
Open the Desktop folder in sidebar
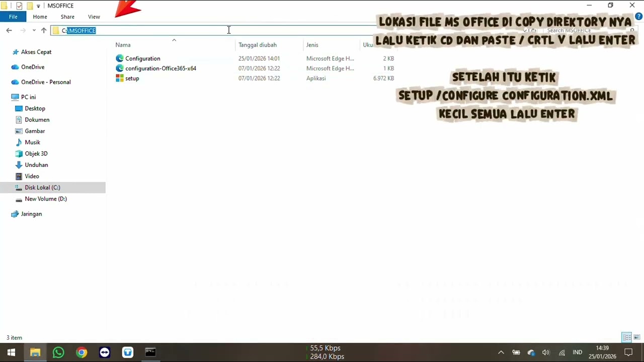pyautogui.click(x=35, y=109)
